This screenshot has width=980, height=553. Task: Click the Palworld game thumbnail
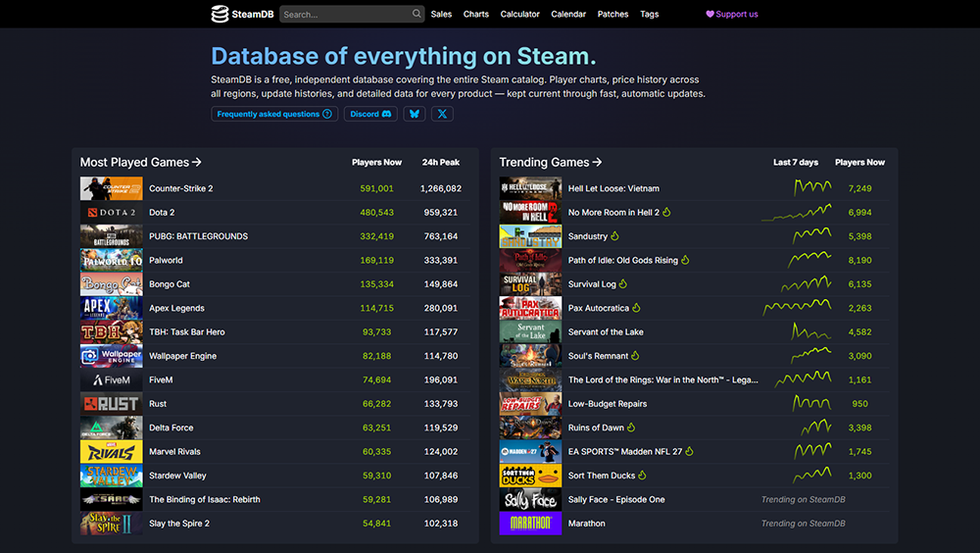pos(112,260)
